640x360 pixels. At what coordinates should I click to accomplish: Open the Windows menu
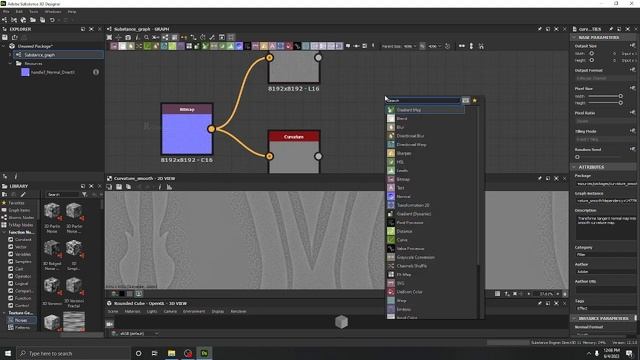click(x=53, y=12)
